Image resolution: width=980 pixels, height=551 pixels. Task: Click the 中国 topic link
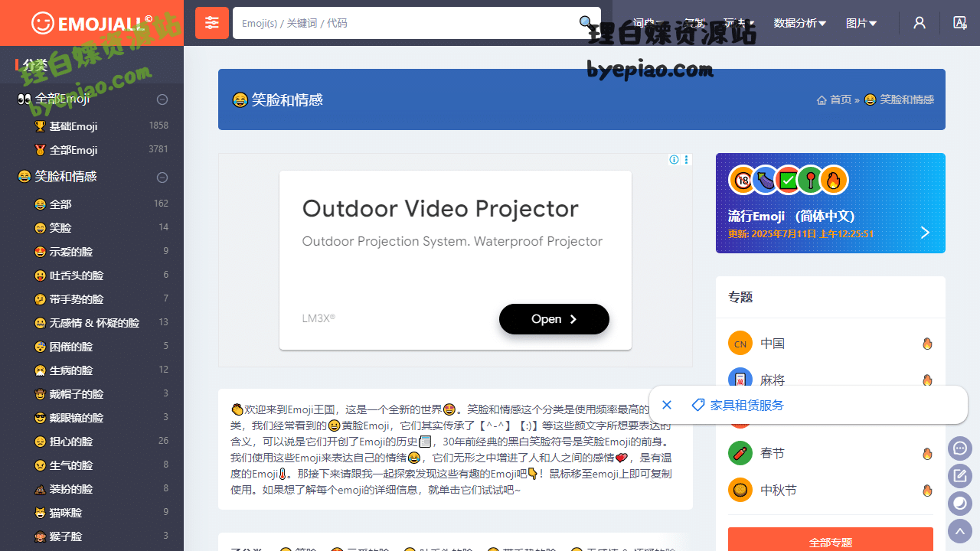[x=773, y=344]
